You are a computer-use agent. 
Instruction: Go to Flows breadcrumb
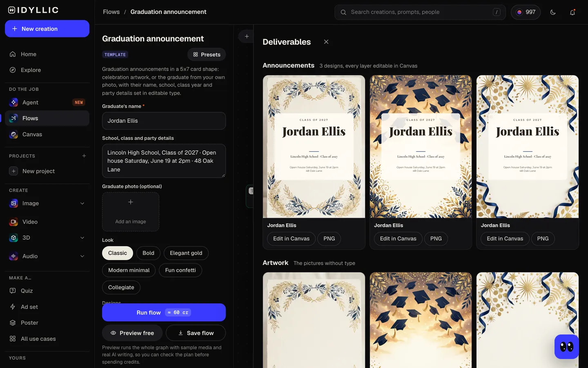pos(111,12)
